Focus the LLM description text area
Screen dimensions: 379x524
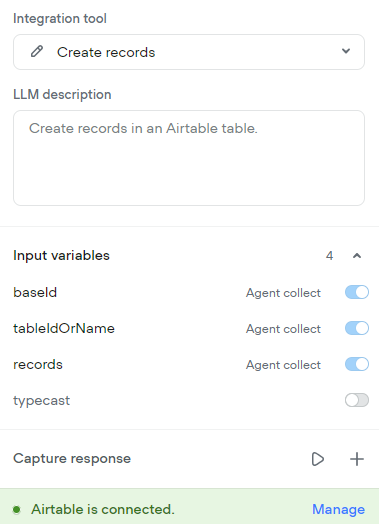tap(189, 158)
